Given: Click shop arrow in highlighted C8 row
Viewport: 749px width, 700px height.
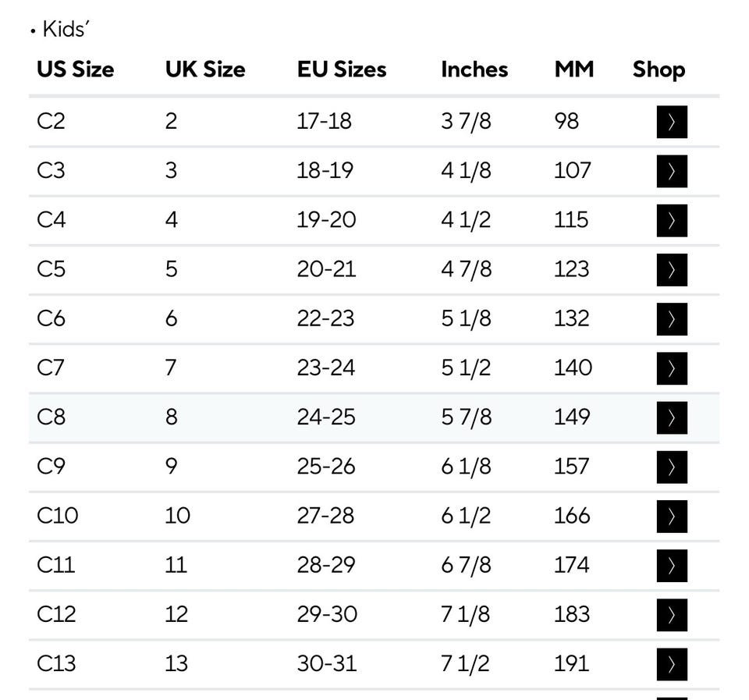Looking at the screenshot, I should 671,417.
